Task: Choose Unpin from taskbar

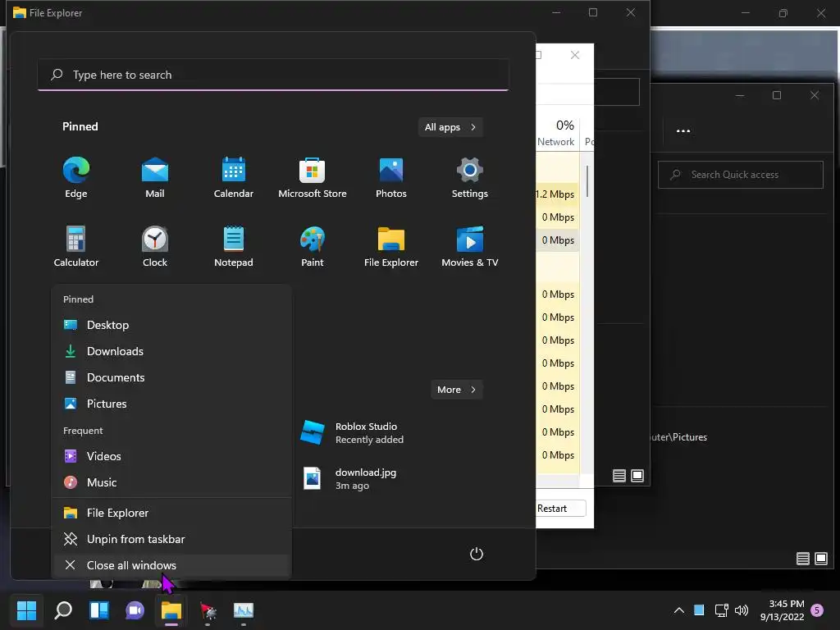Action: click(x=171, y=540)
